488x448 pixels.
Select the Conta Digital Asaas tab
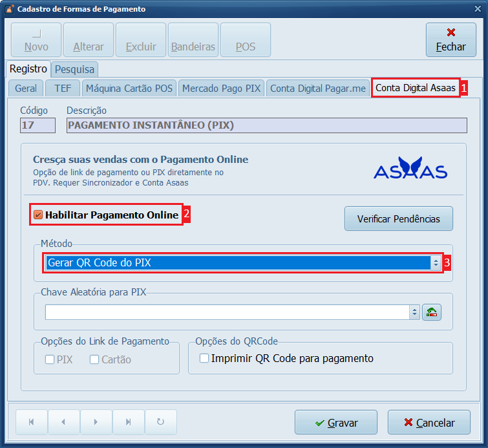click(x=416, y=88)
